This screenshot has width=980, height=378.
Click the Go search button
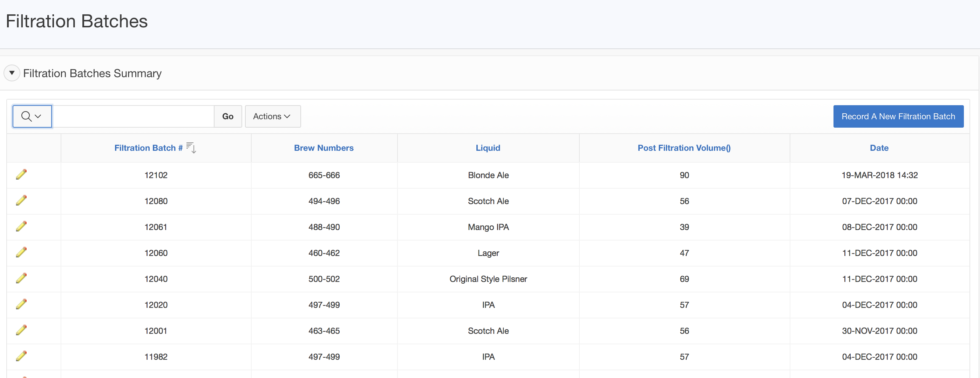click(227, 116)
